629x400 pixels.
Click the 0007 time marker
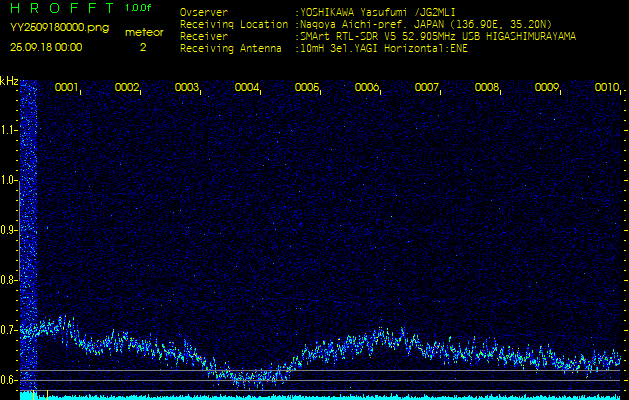(x=427, y=88)
